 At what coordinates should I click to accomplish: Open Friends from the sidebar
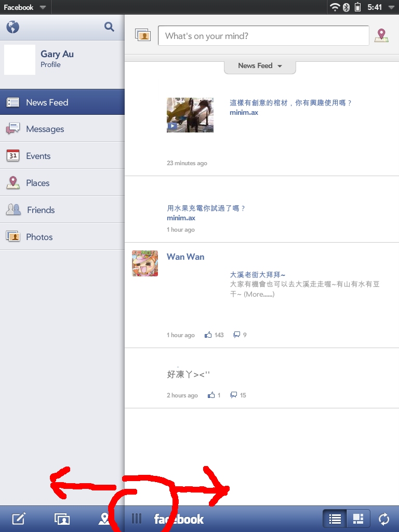62,210
